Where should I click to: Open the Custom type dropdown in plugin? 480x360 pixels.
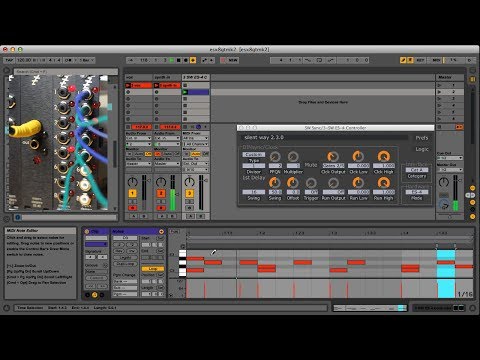tap(254, 155)
